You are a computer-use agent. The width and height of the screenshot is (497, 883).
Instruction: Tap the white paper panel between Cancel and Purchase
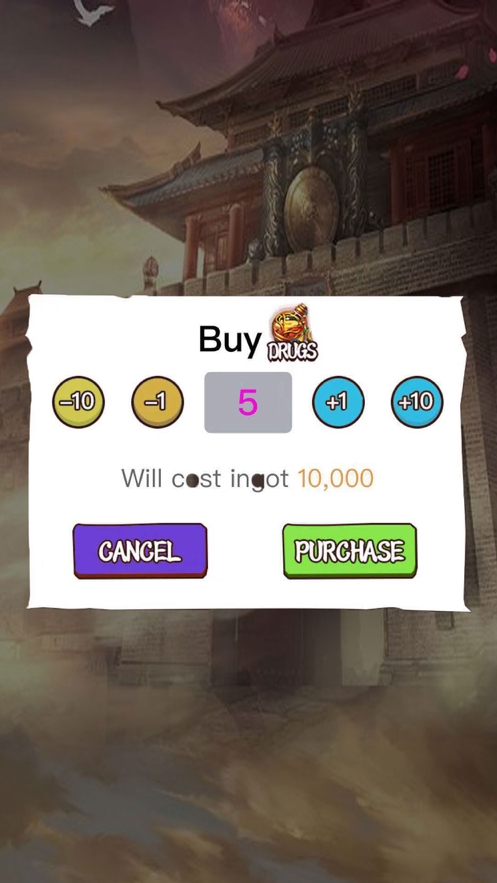245,551
